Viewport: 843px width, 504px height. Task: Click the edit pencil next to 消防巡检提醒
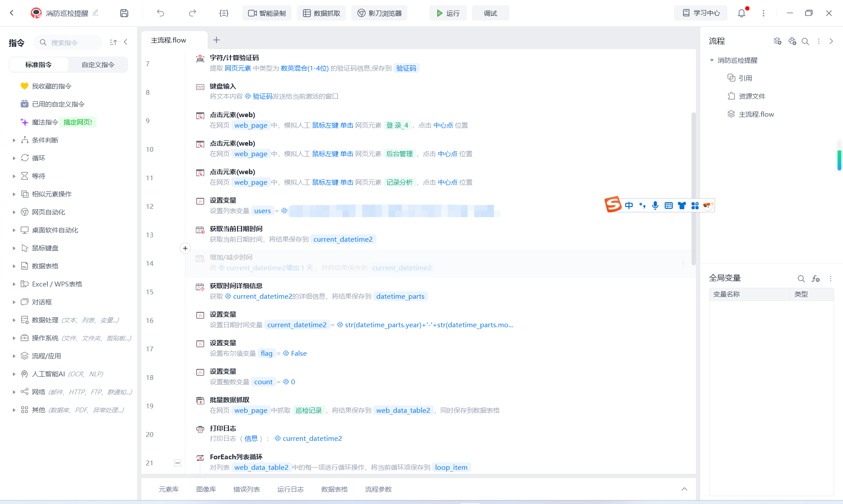[x=96, y=13]
